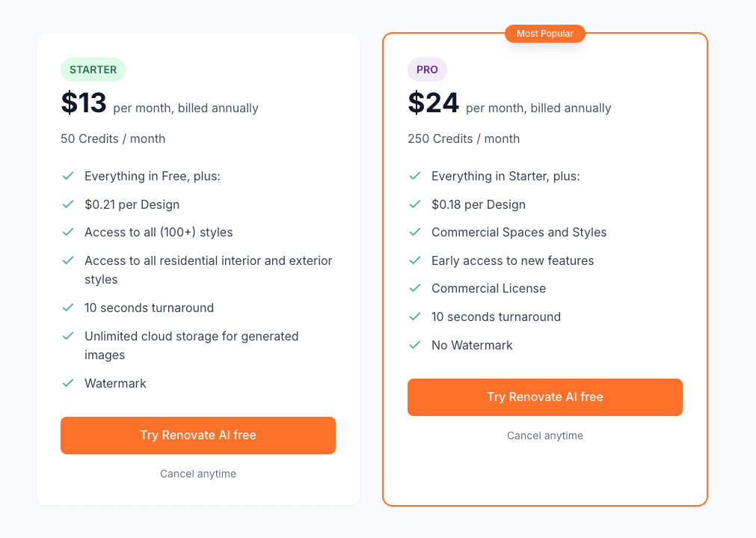Screen dimensions: 756x538
Task: Select the purple PRO plan badge
Action: (x=427, y=70)
